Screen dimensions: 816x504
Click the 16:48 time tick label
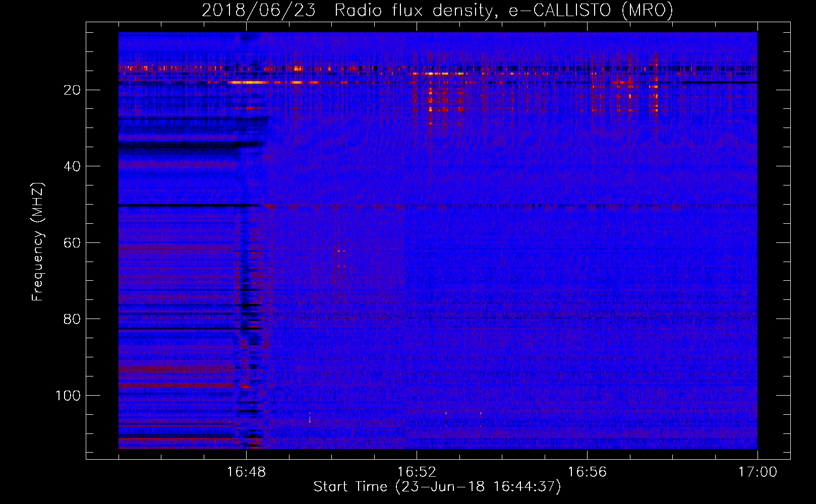(x=246, y=472)
